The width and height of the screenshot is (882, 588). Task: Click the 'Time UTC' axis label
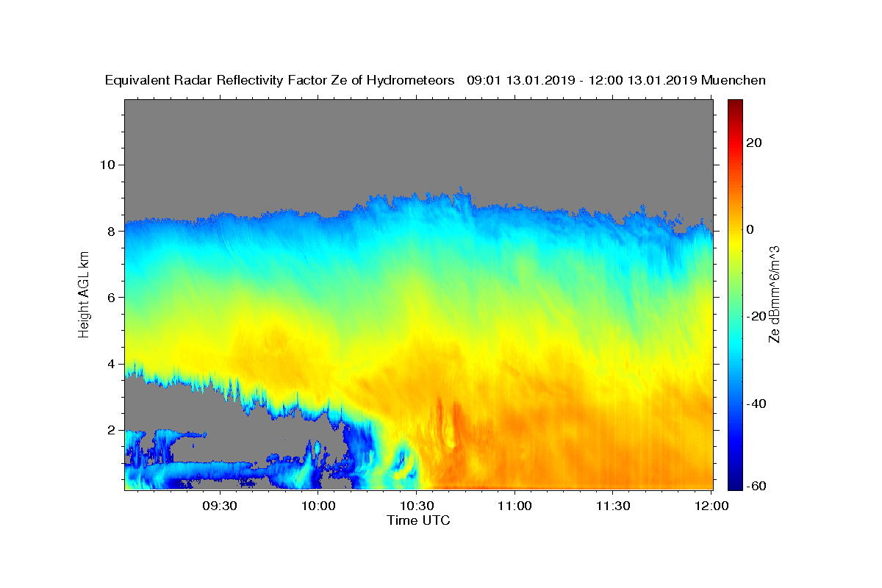(418, 520)
